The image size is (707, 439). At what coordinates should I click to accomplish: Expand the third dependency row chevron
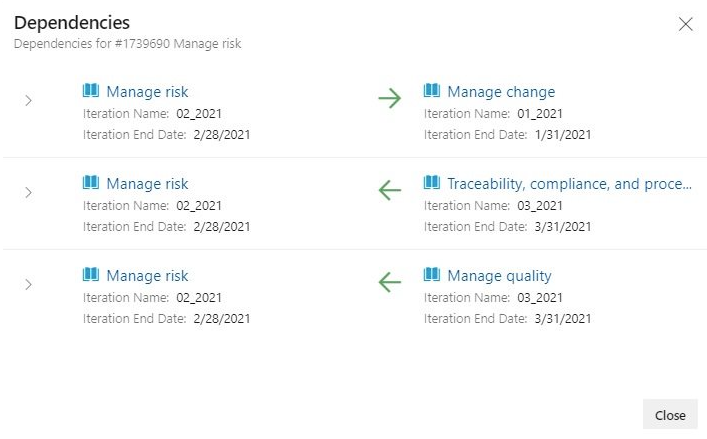point(28,284)
